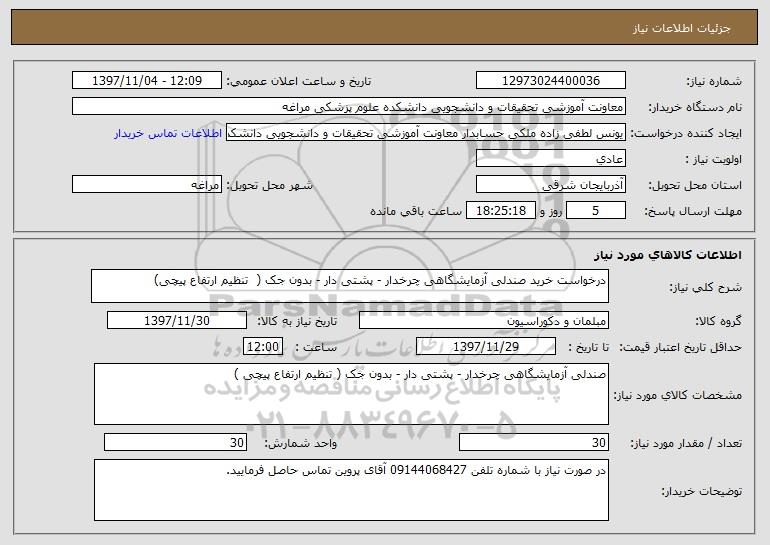Click the شهر محل تحویل field مراغه
Viewport: 770px width, 545px height.
point(147,185)
